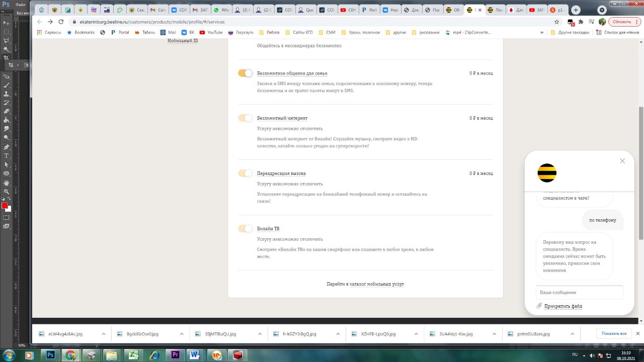Expand menu for eLW4vg4z8Ac.jpg download

(x=103, y=334)
